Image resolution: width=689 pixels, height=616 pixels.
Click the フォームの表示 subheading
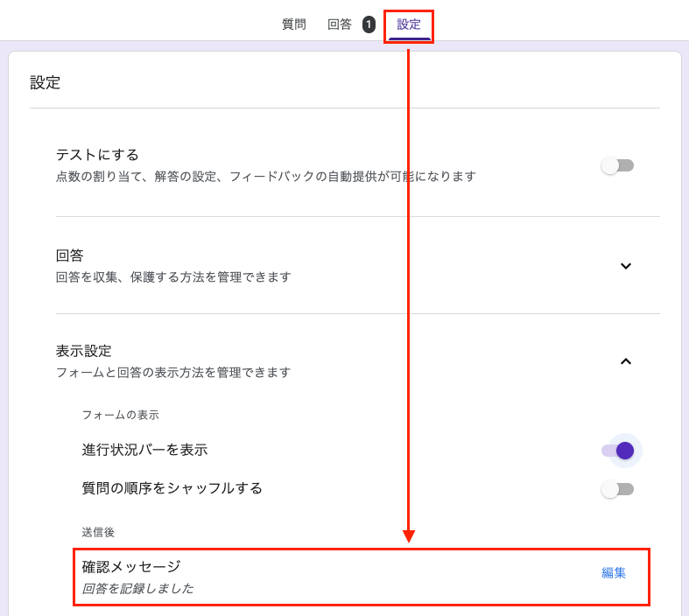[x=120, y=415]
